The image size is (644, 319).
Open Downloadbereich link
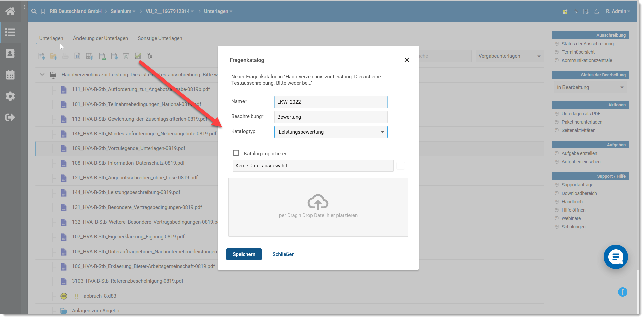pos(579,193)
